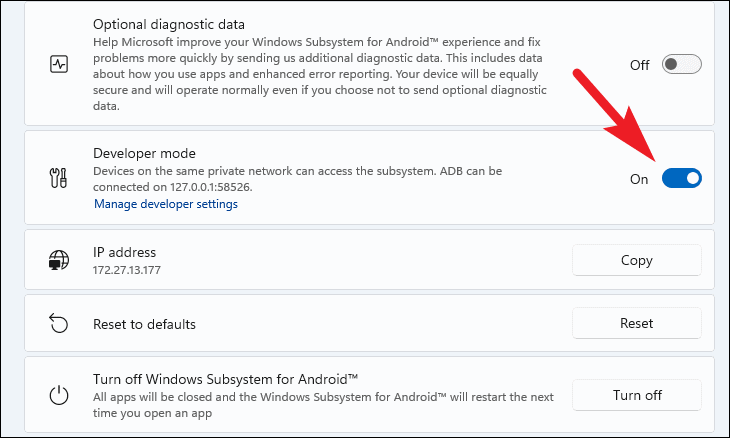This screenshot has width=730, height=438.
Task: Click the IP address globe icon
Action: coord(58,261)
